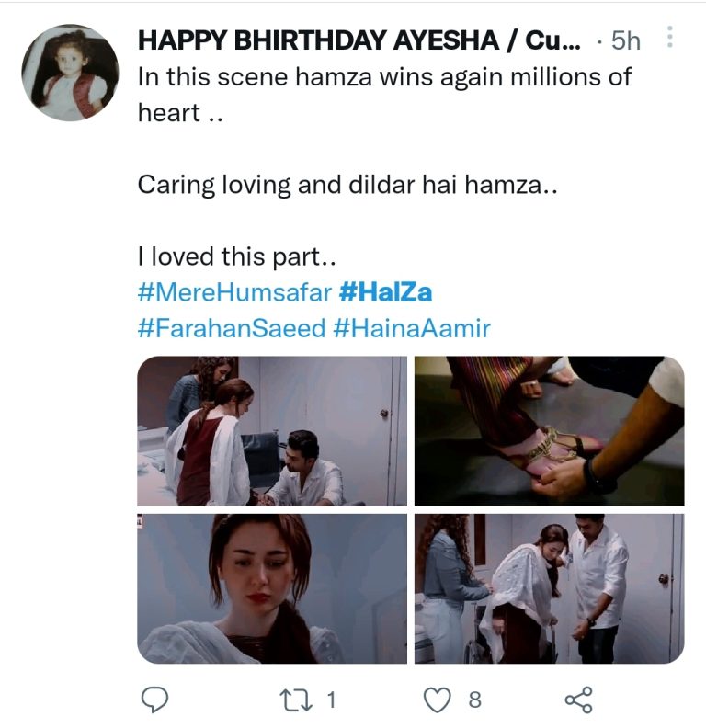Image resolution: width=706 pixels, height=728 pixels.
Task: Open the photo of the man standing in white shirt
Action: (x=549, y=588)
